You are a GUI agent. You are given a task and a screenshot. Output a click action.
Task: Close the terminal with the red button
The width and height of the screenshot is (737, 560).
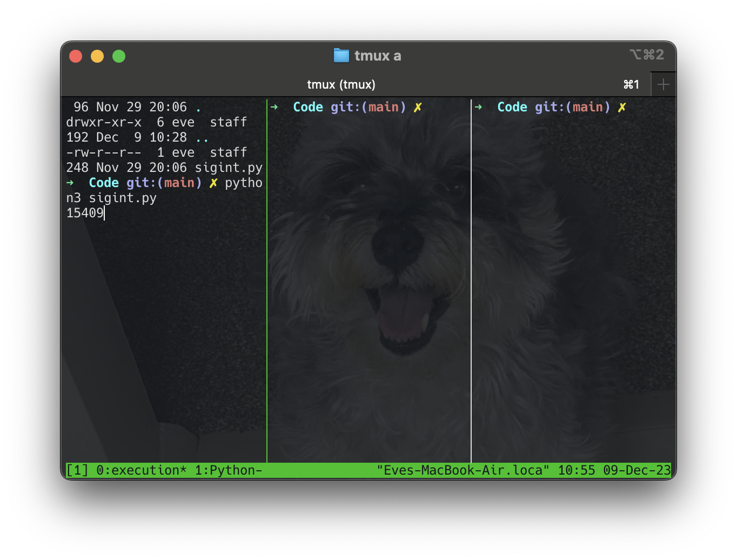pyautogui.click(x=76, y=56)
